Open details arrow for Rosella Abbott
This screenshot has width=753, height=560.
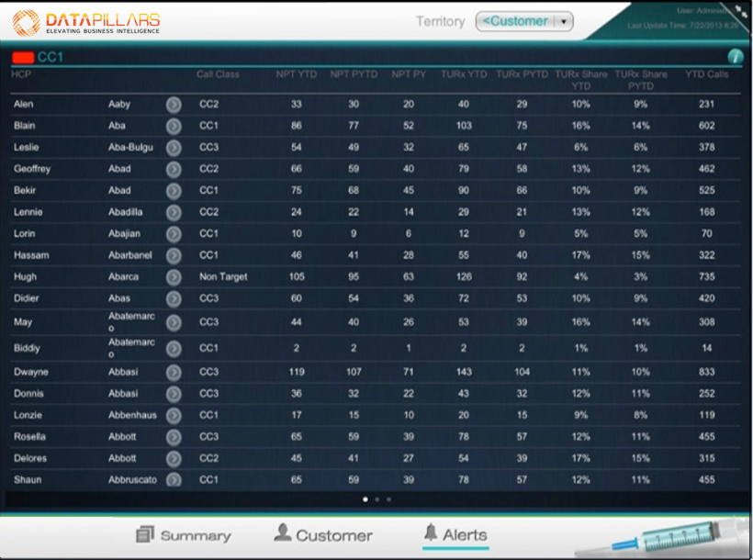coord(174,437)
